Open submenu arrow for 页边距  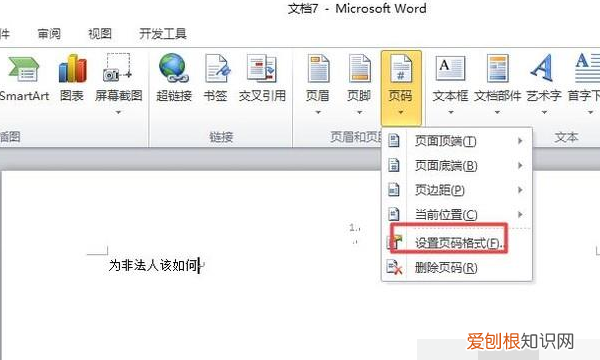coord(520,190)
